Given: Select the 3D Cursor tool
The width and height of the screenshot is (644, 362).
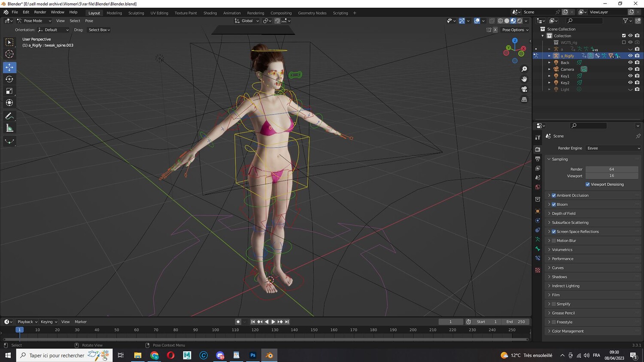Looking at the screenshot, I should (9, 54).
